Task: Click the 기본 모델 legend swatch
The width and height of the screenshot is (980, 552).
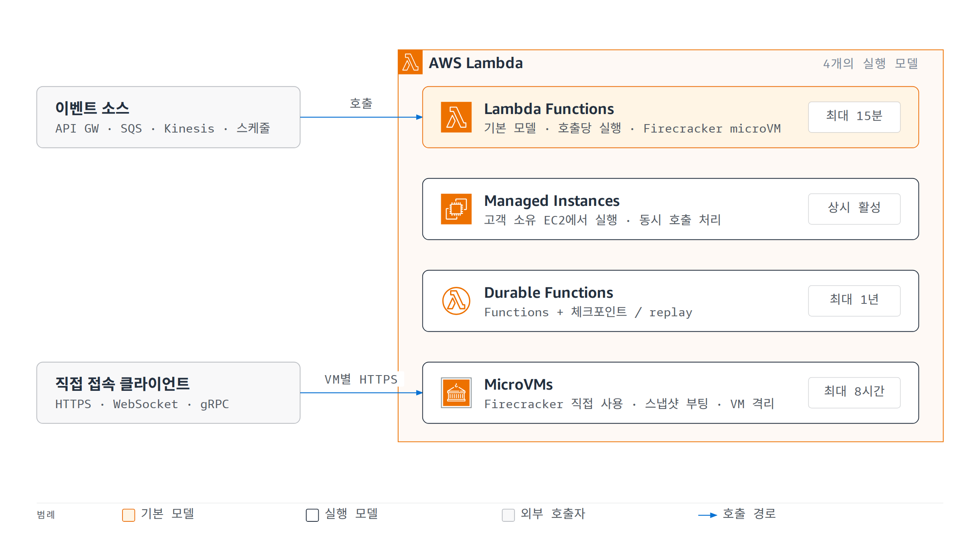Action: (129, 515)
